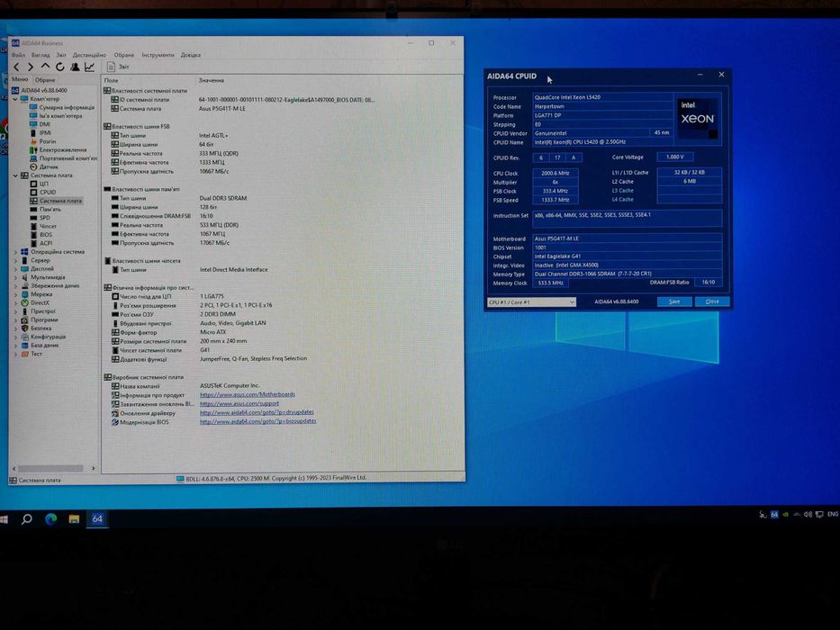
Task: Open the user management toolbar icon
Action: pos(75,67)
